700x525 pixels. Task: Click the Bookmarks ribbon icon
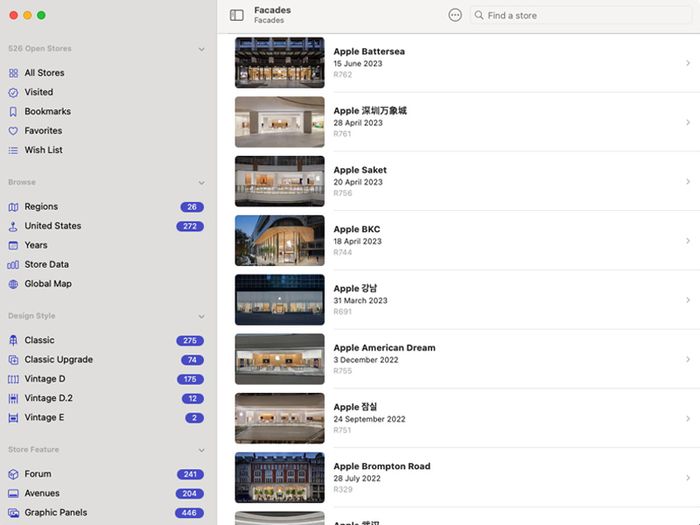click(13, 111)
